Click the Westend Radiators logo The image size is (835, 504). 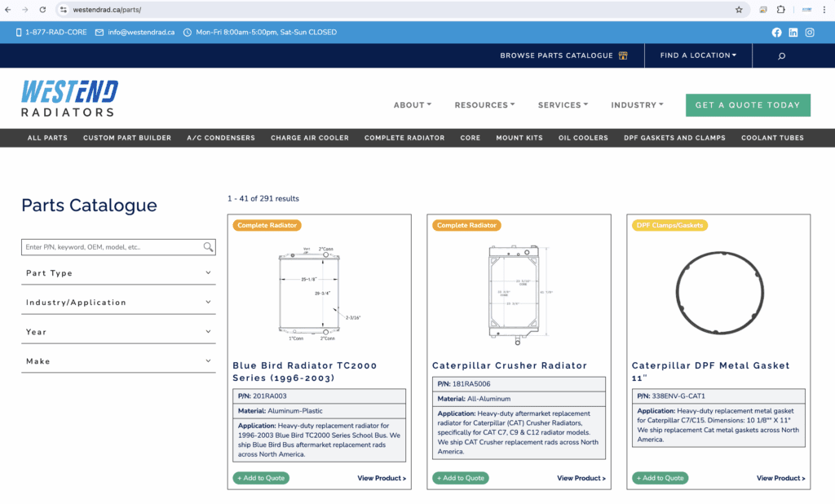pyautogui.click(x=69, y=99)
